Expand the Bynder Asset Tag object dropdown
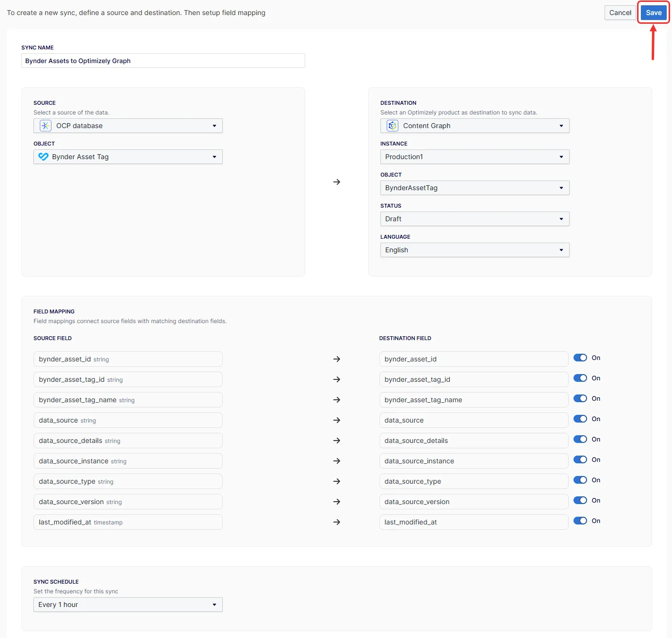This screenshot has height=638, width=672. pos(128,157)
